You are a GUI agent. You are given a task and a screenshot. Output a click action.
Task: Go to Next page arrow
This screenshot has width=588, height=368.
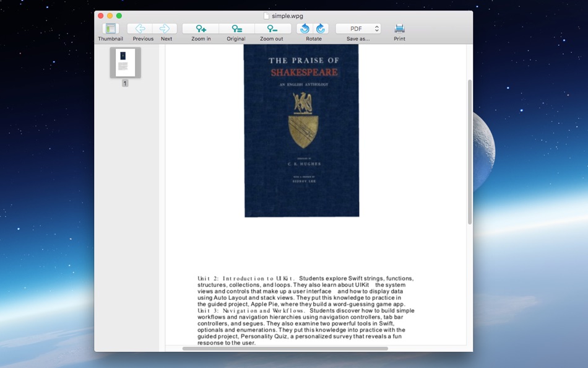(165, 28)
